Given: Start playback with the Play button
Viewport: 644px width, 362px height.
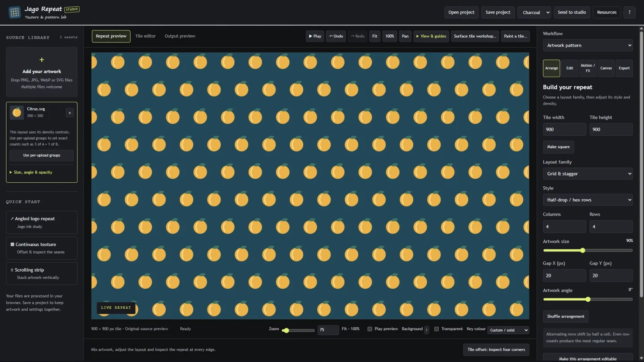Looking at the screenshot, I should [315, 36].
